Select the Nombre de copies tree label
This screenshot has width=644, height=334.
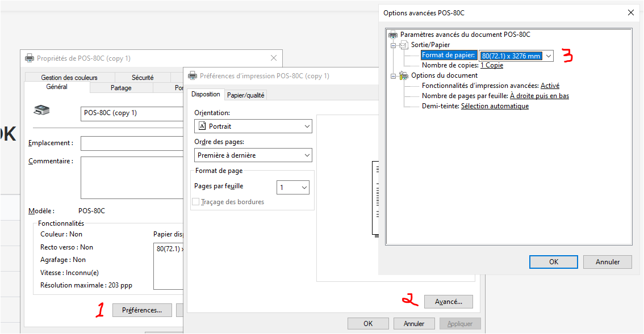[450, 65]
